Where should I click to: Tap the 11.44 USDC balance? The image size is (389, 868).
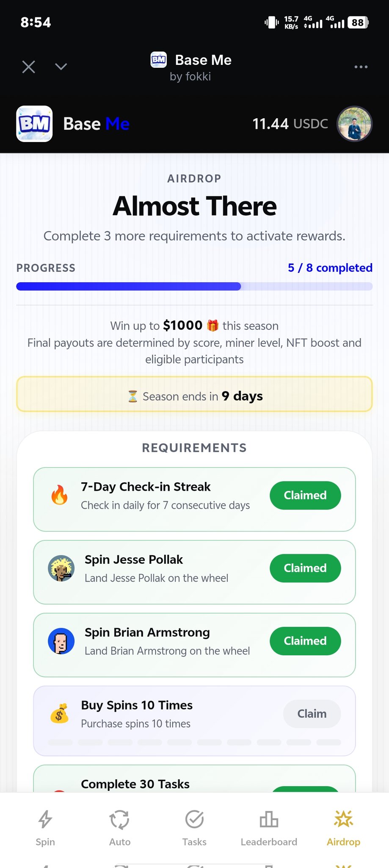click(x=290, y=124)
